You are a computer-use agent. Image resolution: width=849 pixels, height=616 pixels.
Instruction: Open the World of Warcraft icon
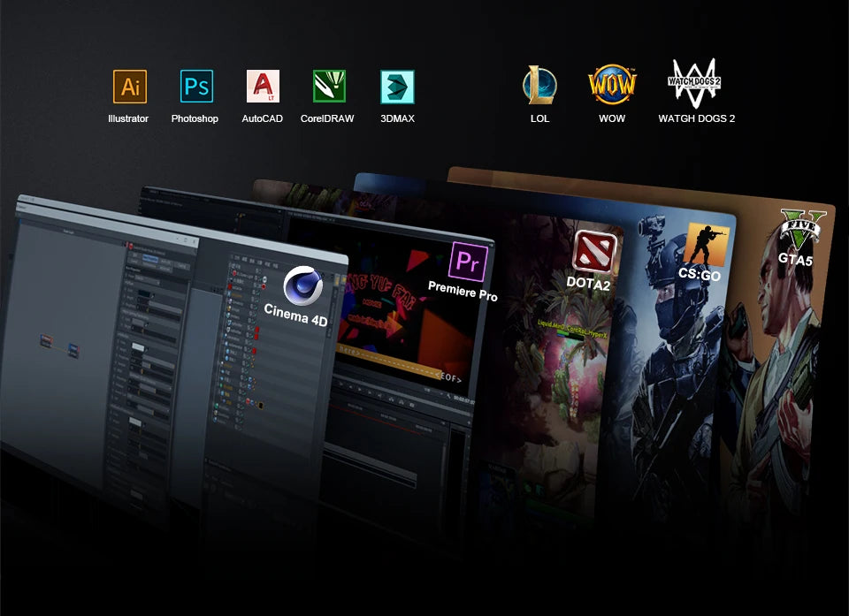612,85
